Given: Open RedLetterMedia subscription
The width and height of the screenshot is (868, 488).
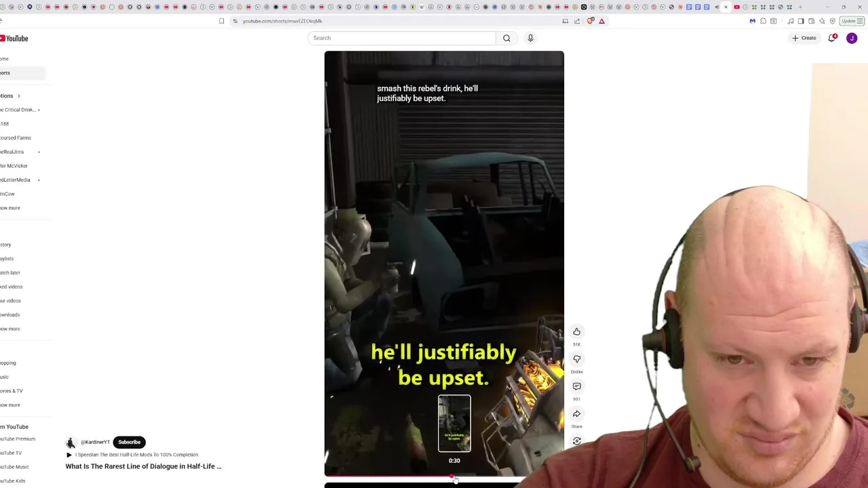Looking at the screenshot, I should [x=15, y=180].
